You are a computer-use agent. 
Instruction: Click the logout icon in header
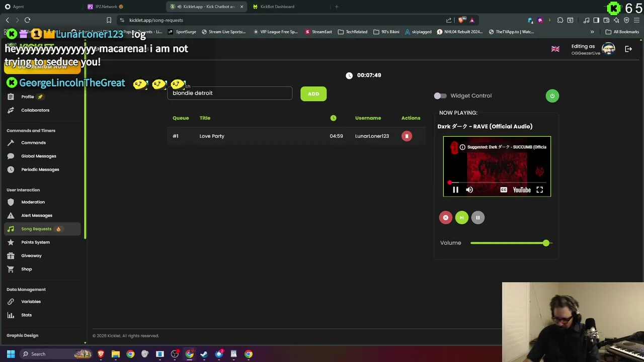tap(628, 49)
